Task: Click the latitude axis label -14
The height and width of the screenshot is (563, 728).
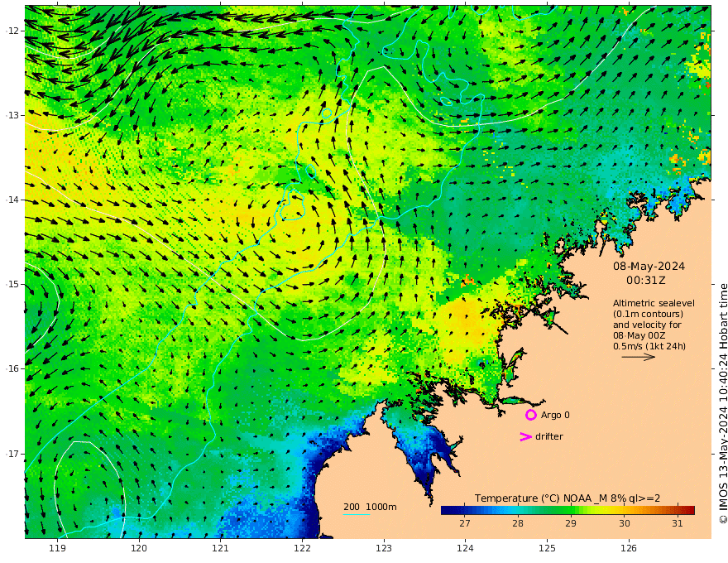Action: pyautogui.click(x=12, y=200)
